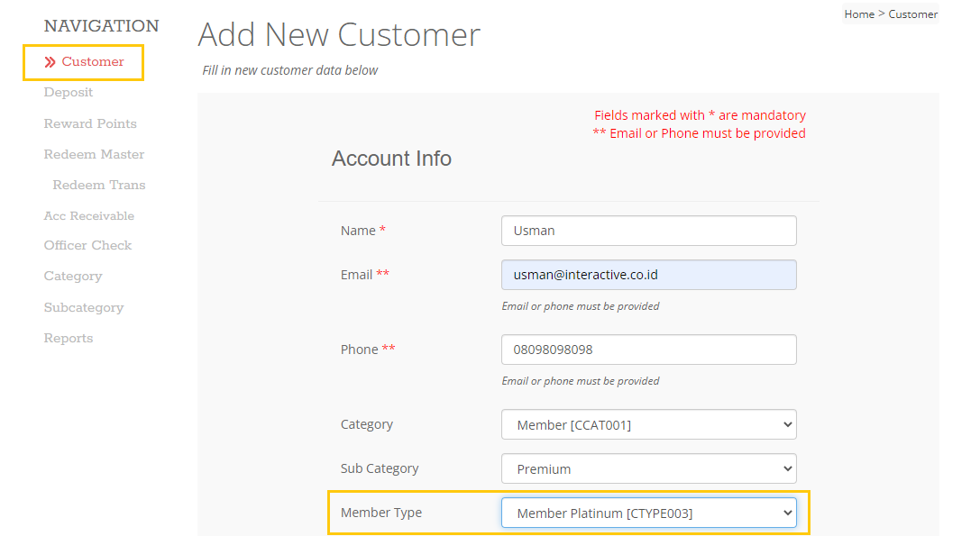The image size is (980, 536).
Task: Open Reward Points page
Action: pyautogui.click(x=90, y=123)
